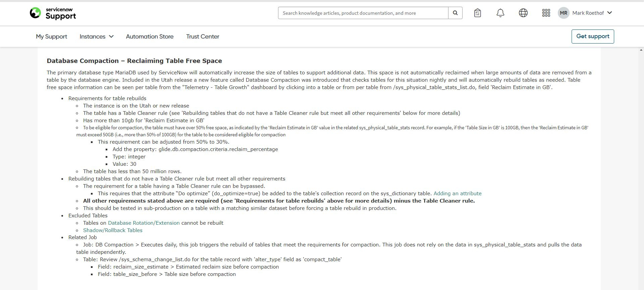Open the ServiceNow Support logo home
Screen dimensions: 644x290
[x=53, y=13]
